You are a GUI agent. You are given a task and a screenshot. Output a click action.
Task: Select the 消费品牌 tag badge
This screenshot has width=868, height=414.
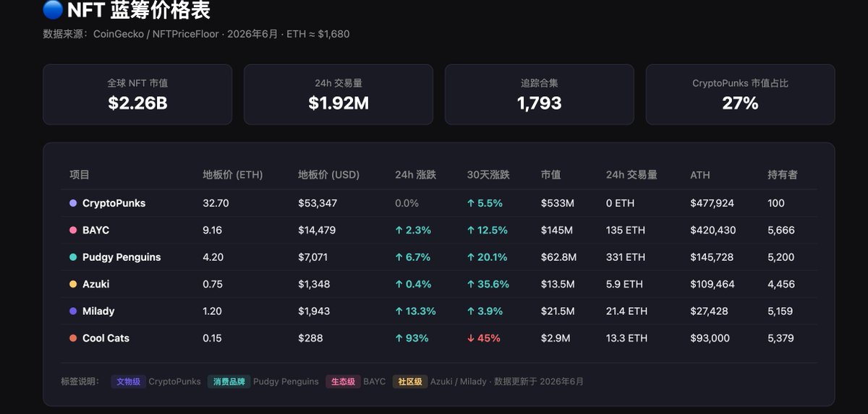[229, 381]
